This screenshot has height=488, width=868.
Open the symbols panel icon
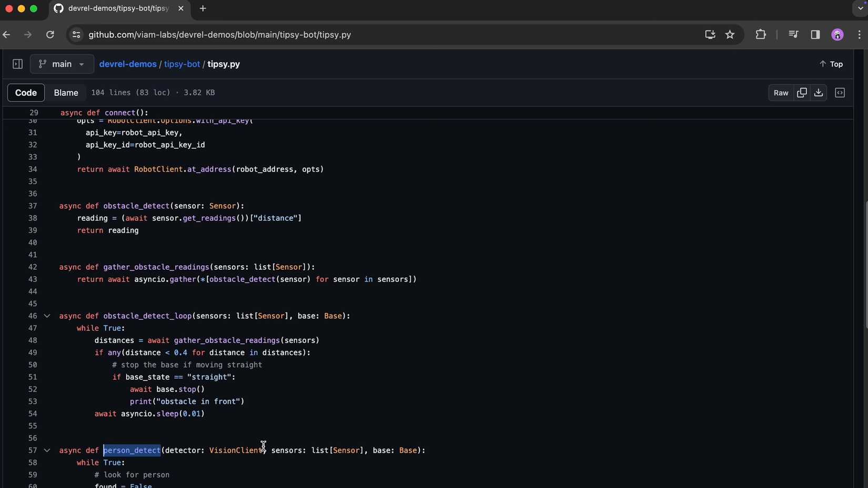(840, 93)
